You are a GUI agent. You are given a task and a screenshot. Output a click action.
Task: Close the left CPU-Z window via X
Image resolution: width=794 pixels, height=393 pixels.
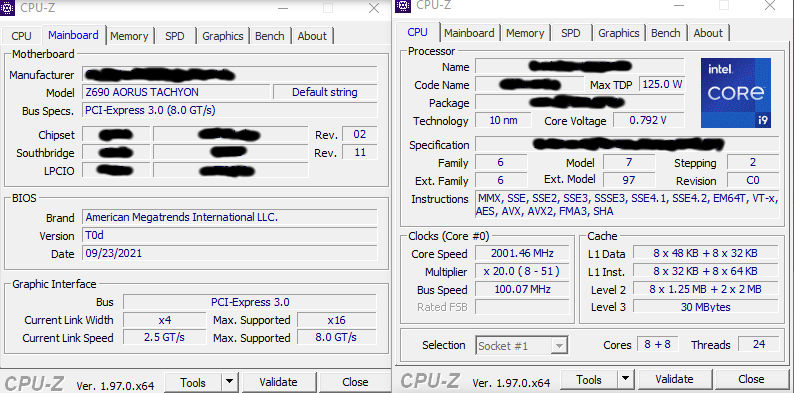[374, 8]
